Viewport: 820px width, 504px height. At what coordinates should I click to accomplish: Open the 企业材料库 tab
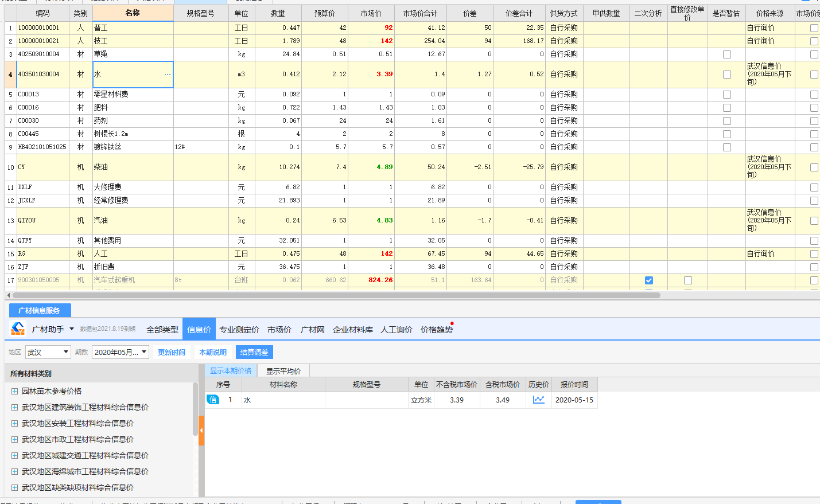coord(353,330)
